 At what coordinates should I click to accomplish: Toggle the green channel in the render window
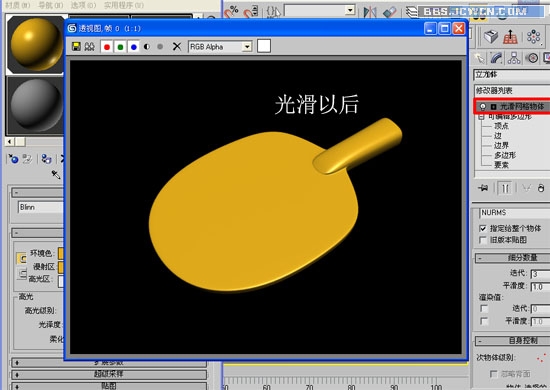click(x=120, y=47)
